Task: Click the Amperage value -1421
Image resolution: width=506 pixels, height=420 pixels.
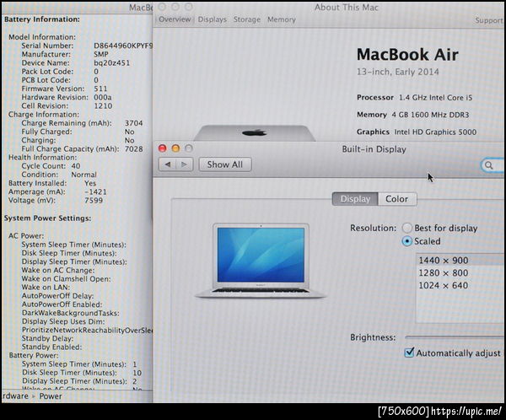Action: coord(95,191)
